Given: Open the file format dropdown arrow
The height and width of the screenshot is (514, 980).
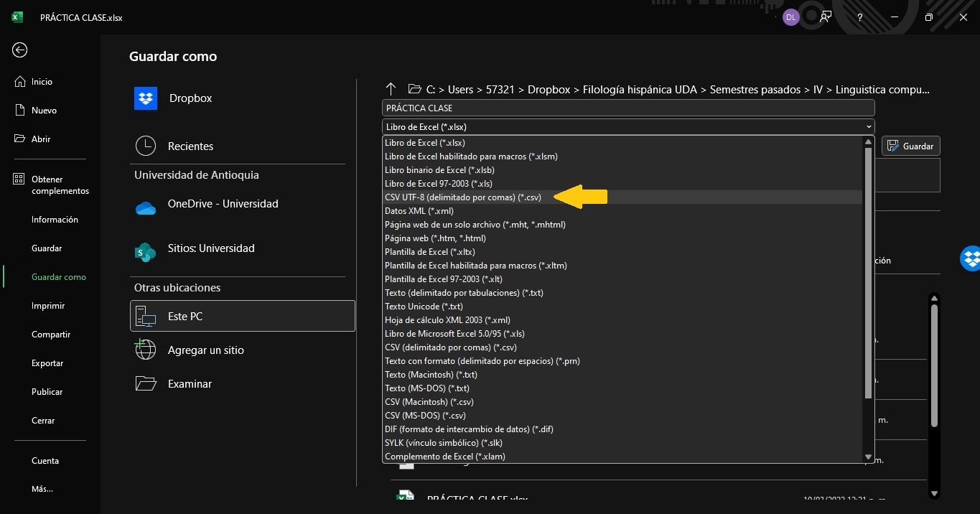Looking at the screenshot, I should (867, 126).
